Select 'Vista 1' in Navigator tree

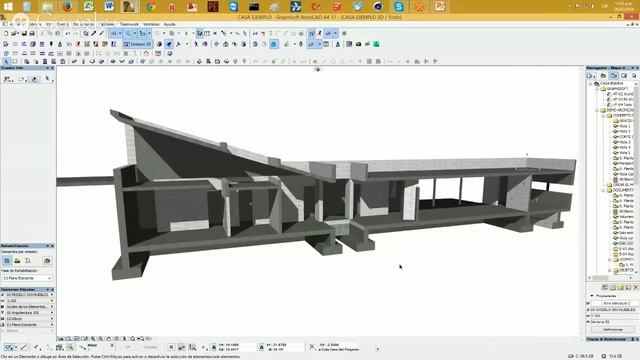click(624, 127)
